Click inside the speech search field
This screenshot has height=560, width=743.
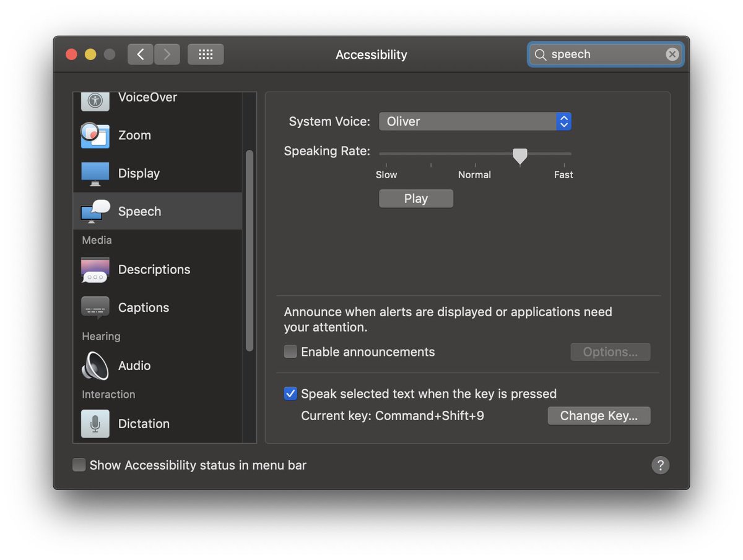pyautogui.click(x=606, y=54)
